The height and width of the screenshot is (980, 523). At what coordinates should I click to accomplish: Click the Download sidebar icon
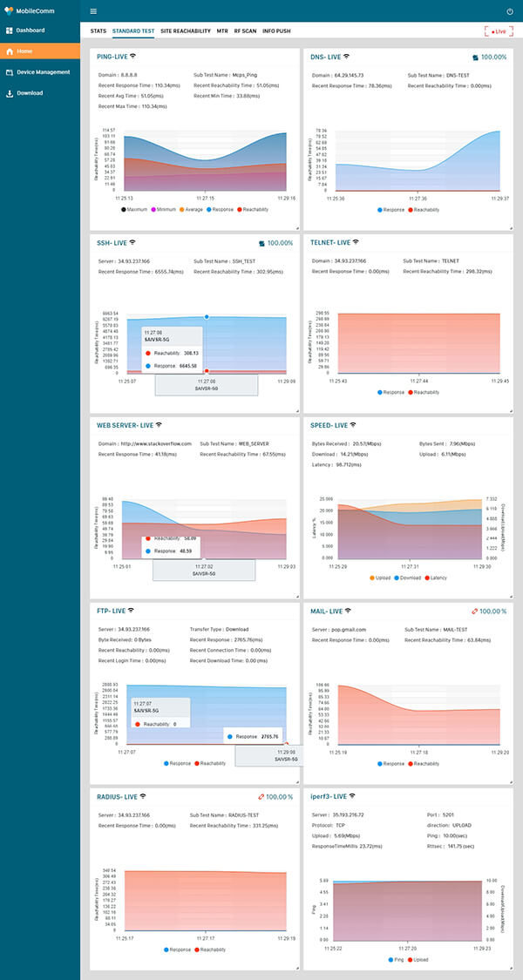[x=10, y=93]
